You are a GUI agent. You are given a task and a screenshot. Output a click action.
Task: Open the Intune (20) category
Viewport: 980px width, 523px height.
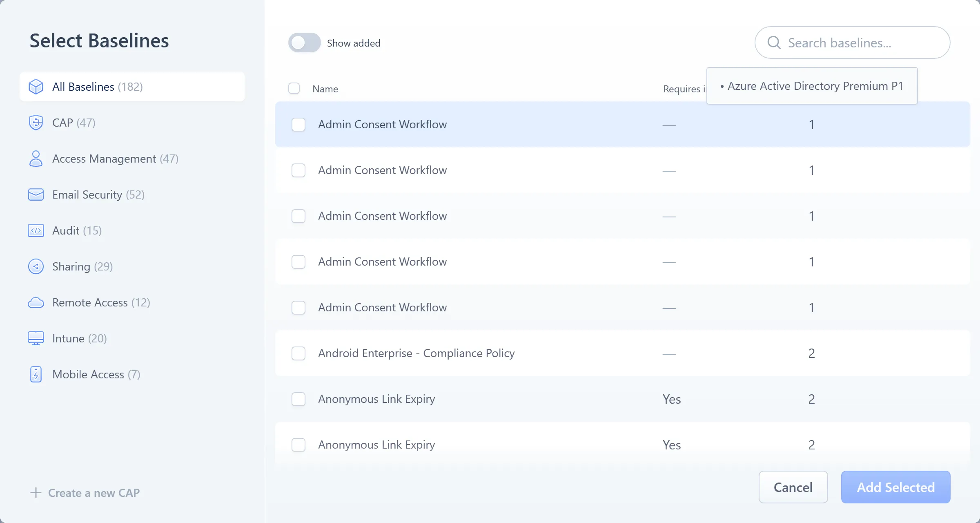(132, 338)
